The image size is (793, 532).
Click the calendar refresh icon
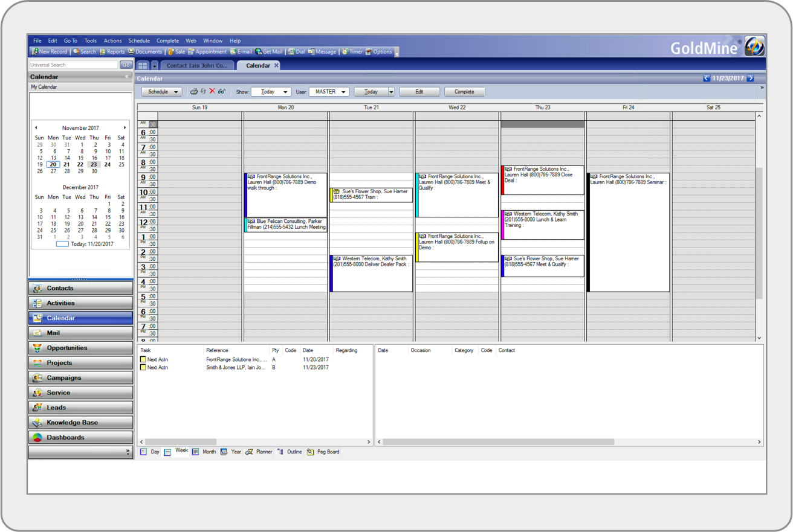(203, 92)
